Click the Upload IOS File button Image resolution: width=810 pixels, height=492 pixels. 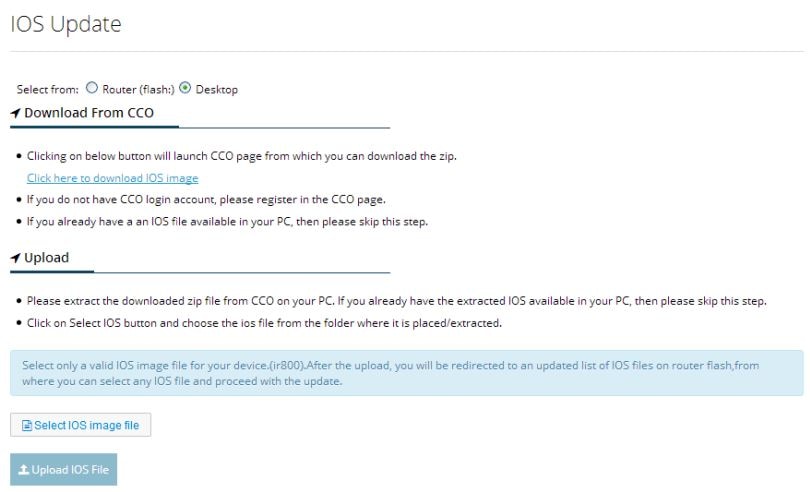pyautogui.click(x=64, y=470)
